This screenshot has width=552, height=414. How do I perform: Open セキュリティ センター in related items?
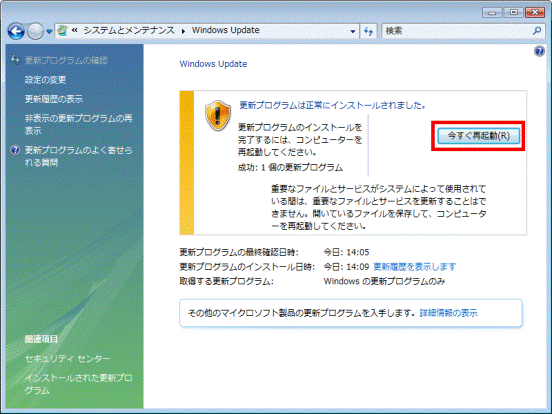tap(68, 359)
